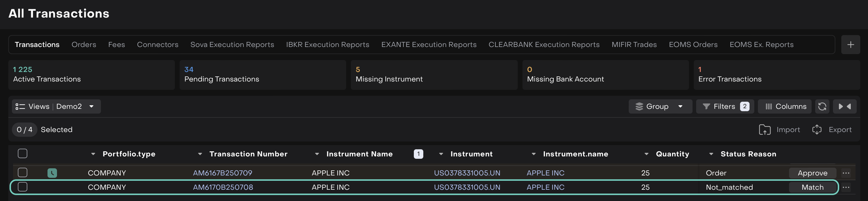Click the collapse panel arrows icon
868x201 pixels.
[x=844, y=106]
